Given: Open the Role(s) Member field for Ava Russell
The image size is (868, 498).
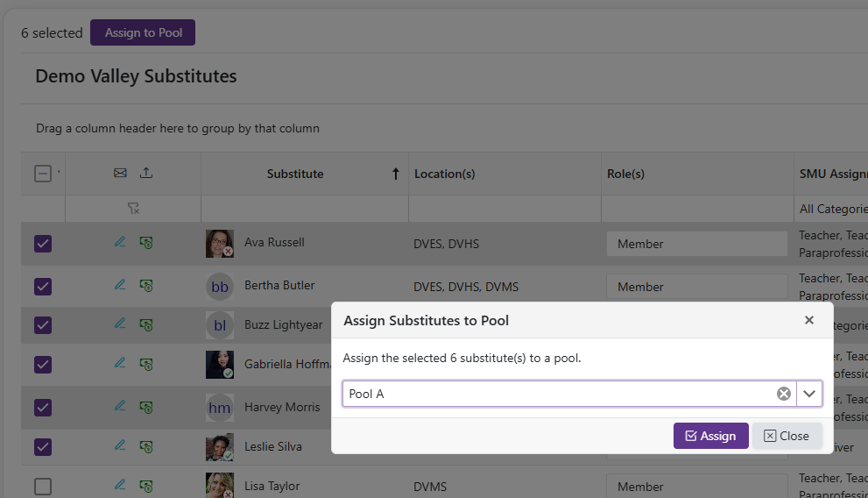Looking at the screenshot, I should [x=697, y=244].
